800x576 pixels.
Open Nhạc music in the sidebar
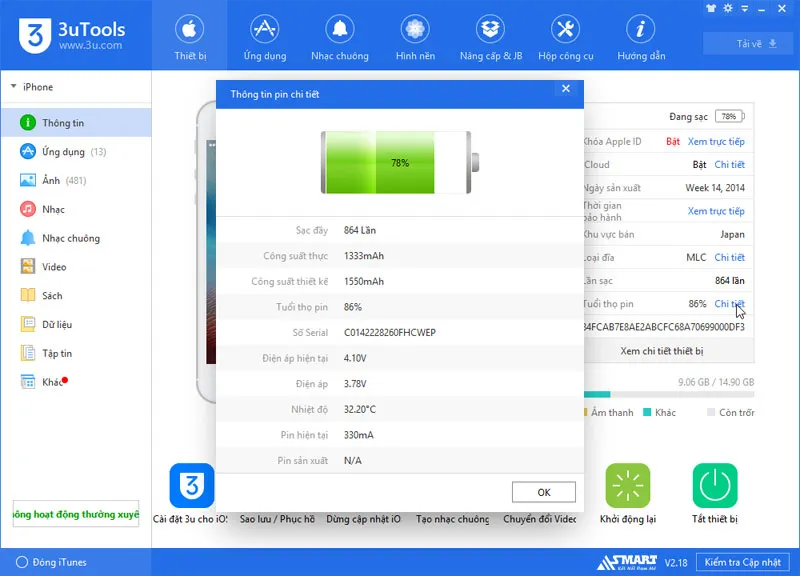[77, 209]
